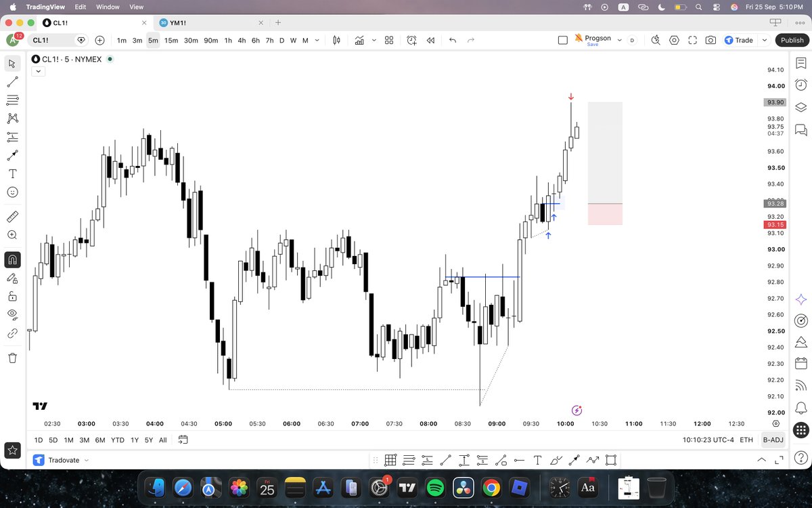Toggle magnet mode for drawings

coord(12,260)
